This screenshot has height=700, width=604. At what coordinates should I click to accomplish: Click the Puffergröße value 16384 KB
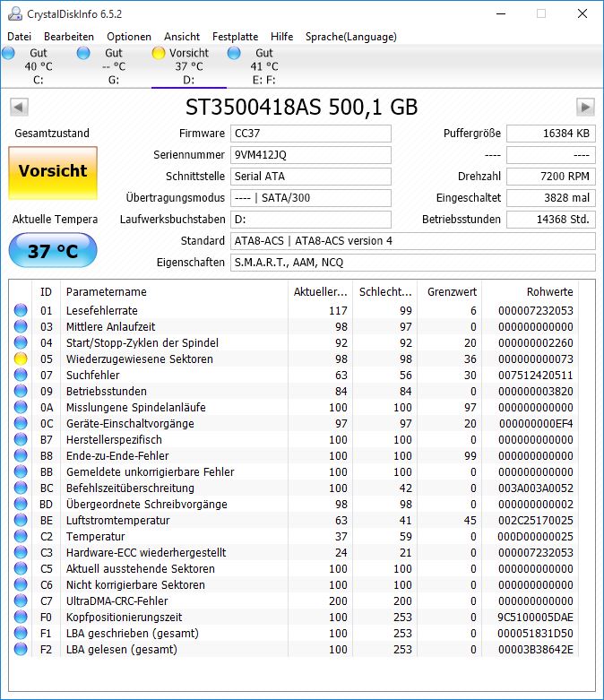click(x=551, y=134)
